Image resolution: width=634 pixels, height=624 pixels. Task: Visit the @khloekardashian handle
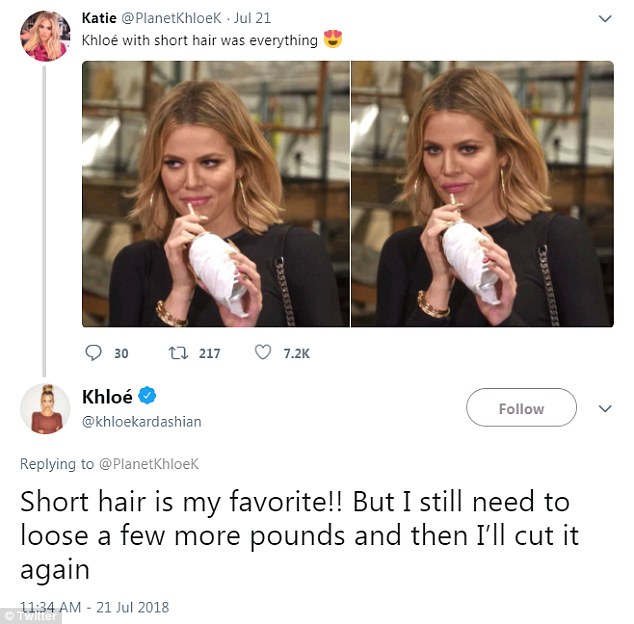point(142,422)
